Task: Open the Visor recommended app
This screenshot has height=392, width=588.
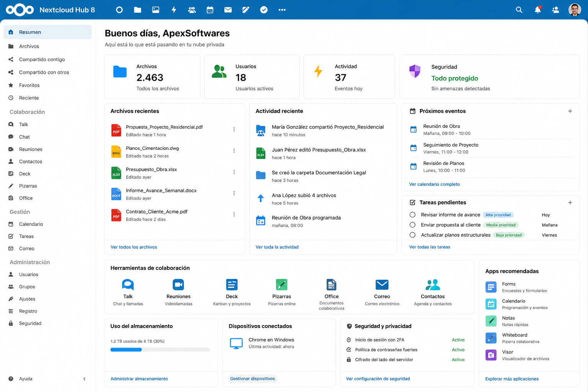Action: tap(518, 355)
